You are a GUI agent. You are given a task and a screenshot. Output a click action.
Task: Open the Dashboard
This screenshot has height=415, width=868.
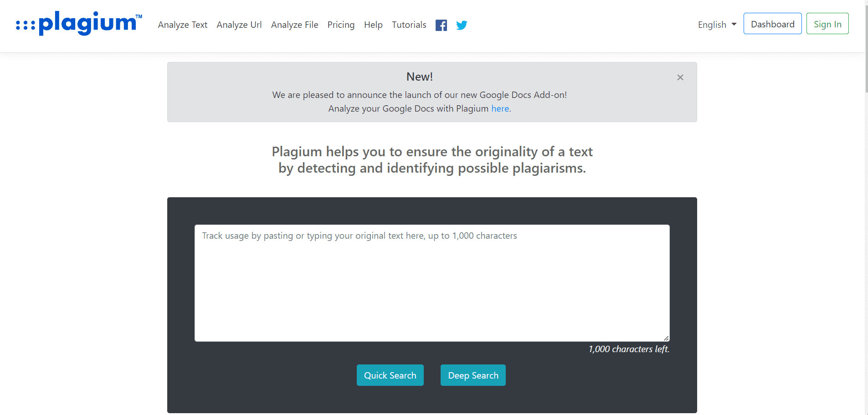point(772,24)
